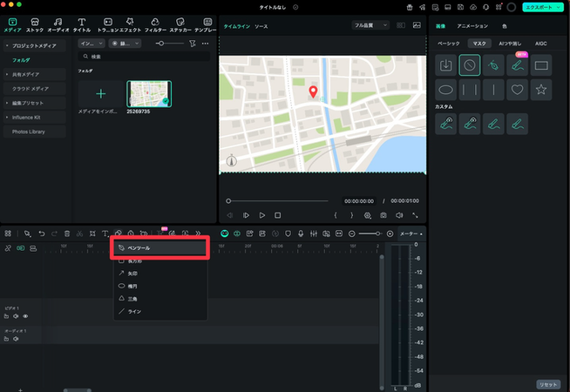Expand the プロジェクトメディア tree item

(33, 44)
